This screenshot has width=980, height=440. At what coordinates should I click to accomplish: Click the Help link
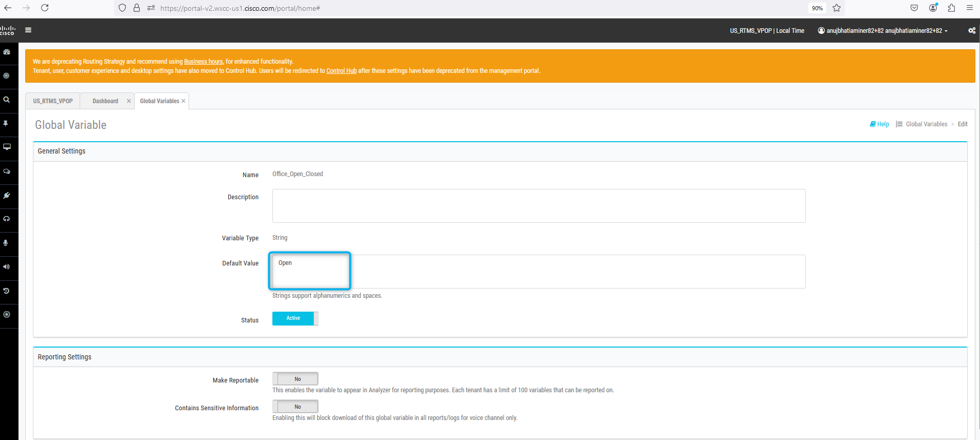tap(879, 124)
